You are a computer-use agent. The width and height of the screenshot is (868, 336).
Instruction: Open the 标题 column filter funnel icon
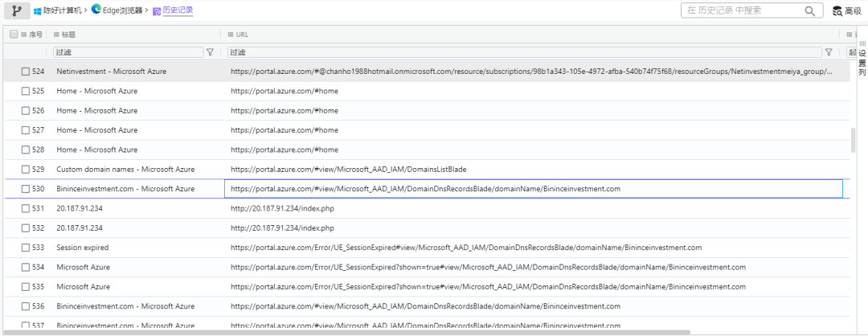(210, 52)
